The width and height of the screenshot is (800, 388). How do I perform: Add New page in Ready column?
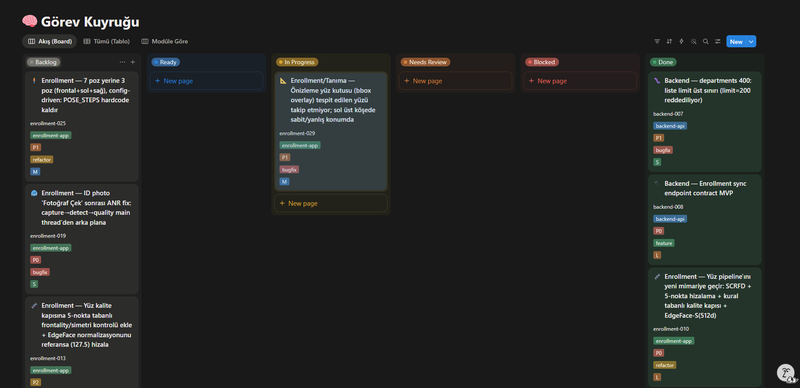(206, 81)
